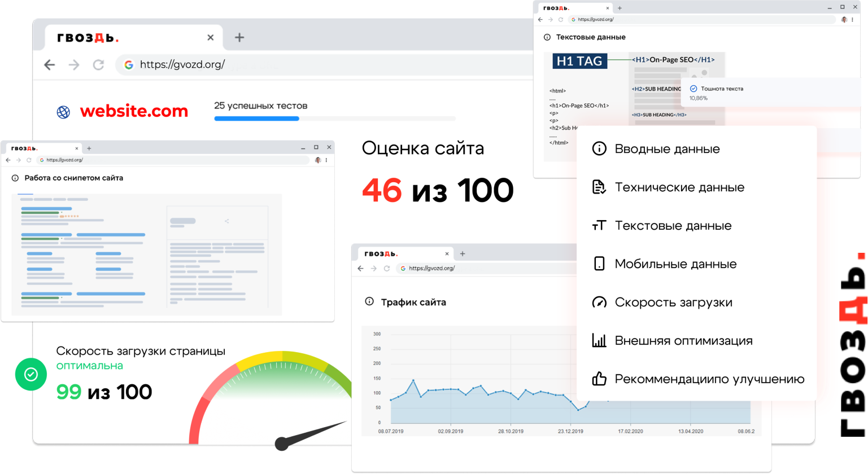Click the snippet search results preview

(x=147, y=254)
